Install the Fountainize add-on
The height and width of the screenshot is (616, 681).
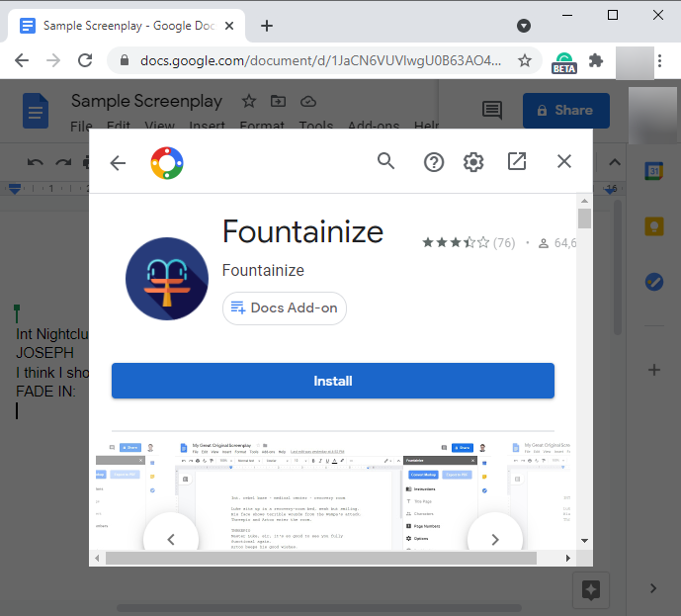333,381
